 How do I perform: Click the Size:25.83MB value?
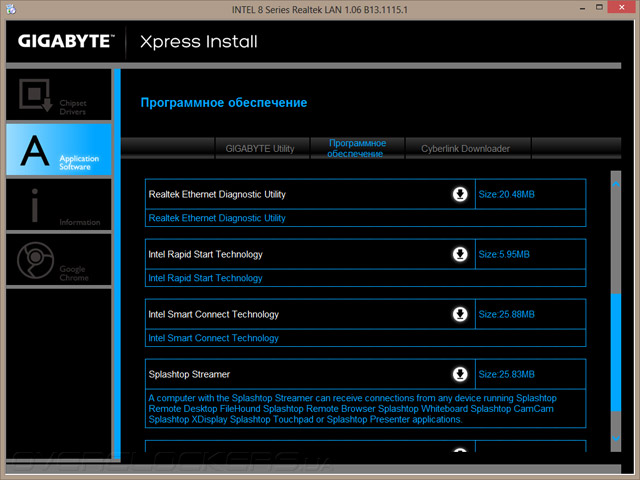tap(507, 374)
